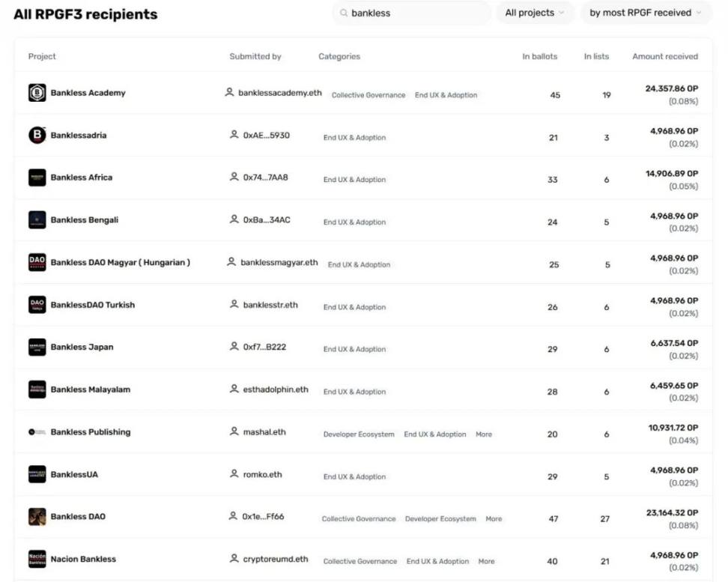Click the Collective Governance tag for Bankless Academy
The image size is (728, 582).
(x=368, y=95)
